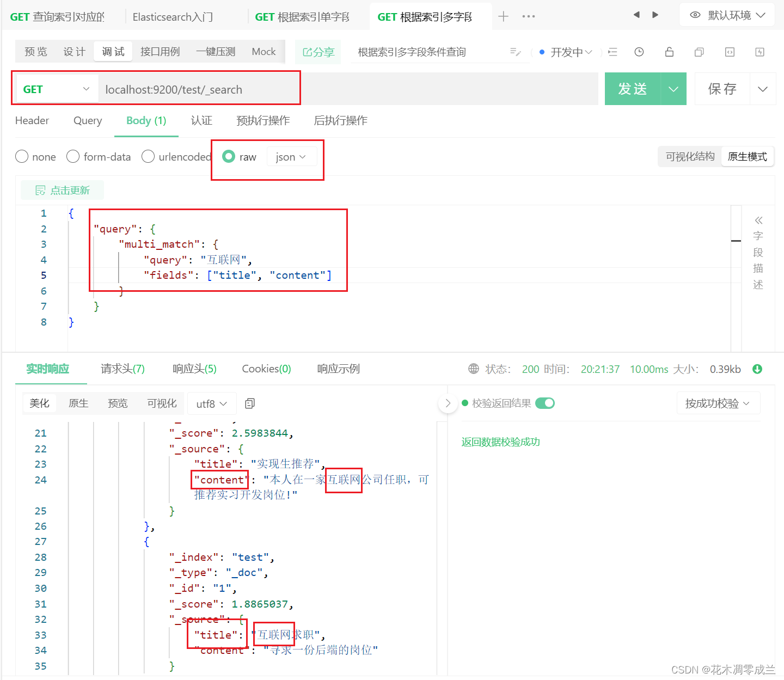Open the 响应头(5) response tab

tap(194, 369)
